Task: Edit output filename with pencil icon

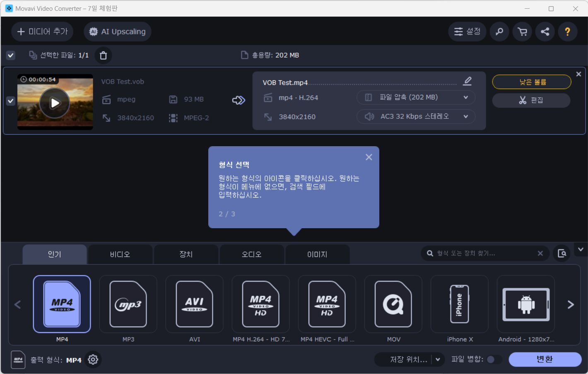Action: click(x=468, y=81)
